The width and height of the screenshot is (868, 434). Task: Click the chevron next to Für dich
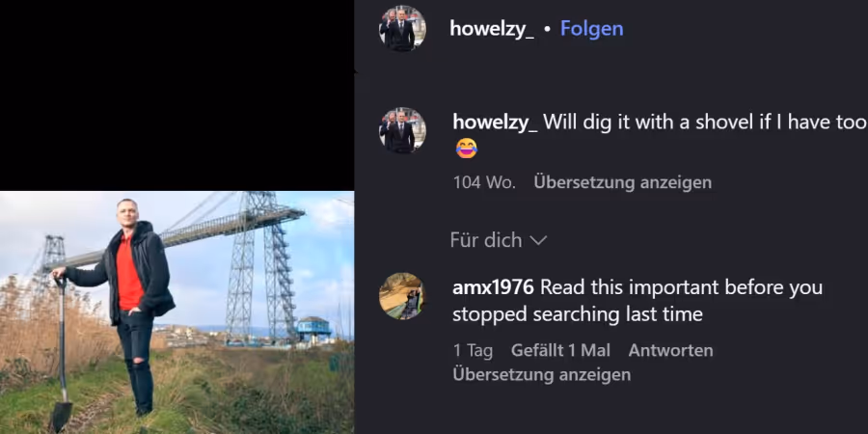click(538, 240)
